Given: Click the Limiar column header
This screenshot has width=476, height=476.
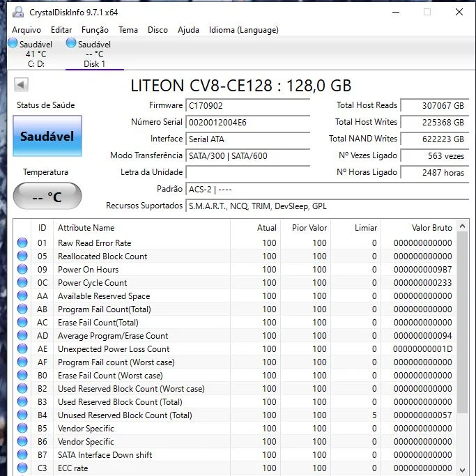Looking at the screenshot, I should click(356, 228).
